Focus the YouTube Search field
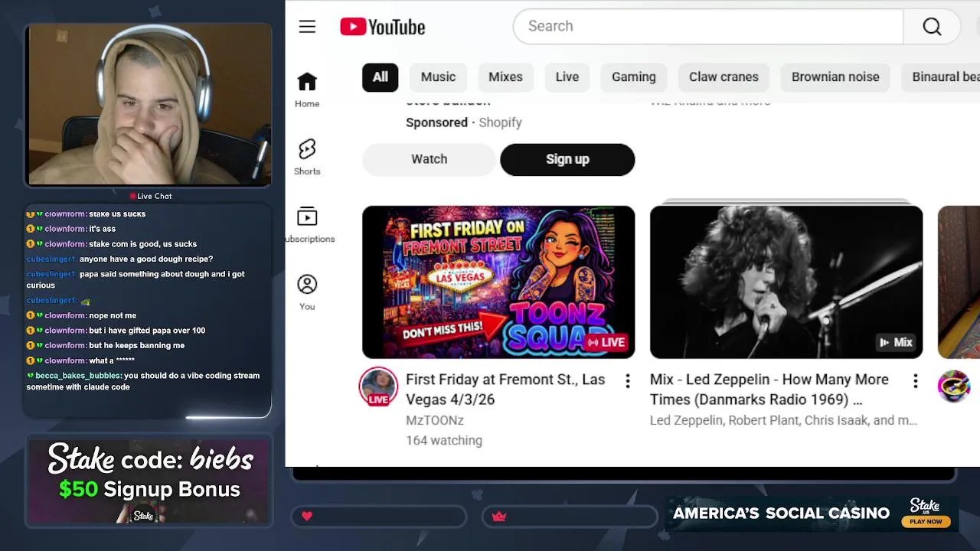The width and height of the screenshot is (980, 551). tap(708, 27)
